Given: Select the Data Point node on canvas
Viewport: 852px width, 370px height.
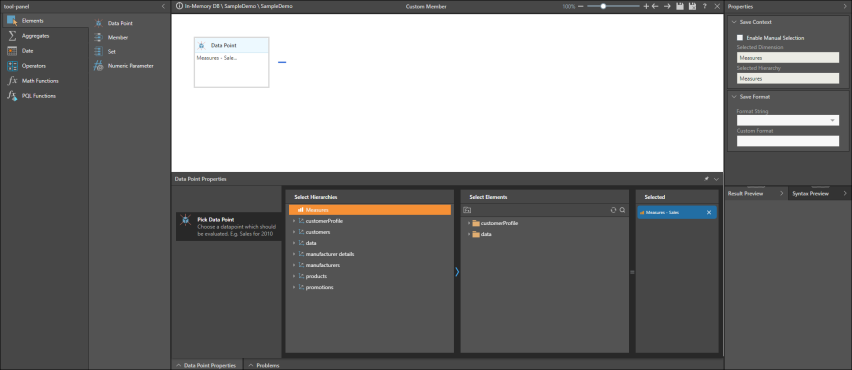Looking at the screenshot, I should (231, 62).
